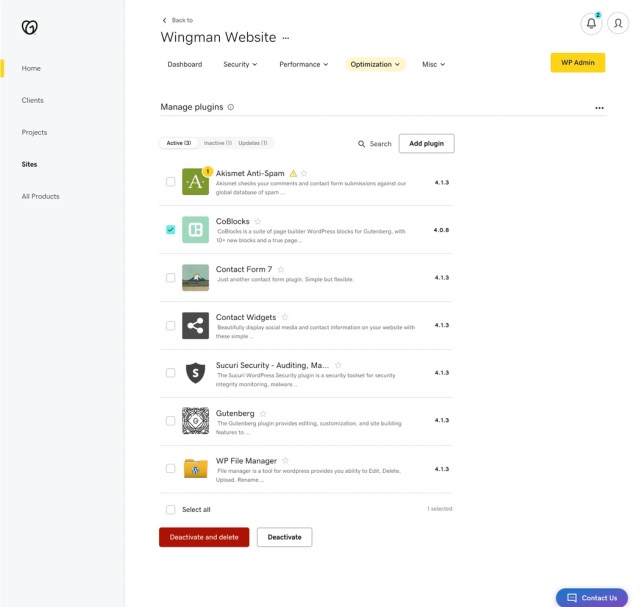This screenshot has height=607, width=640.
Task: Click the Contact Widgets share icon
Action: (195, 325)
